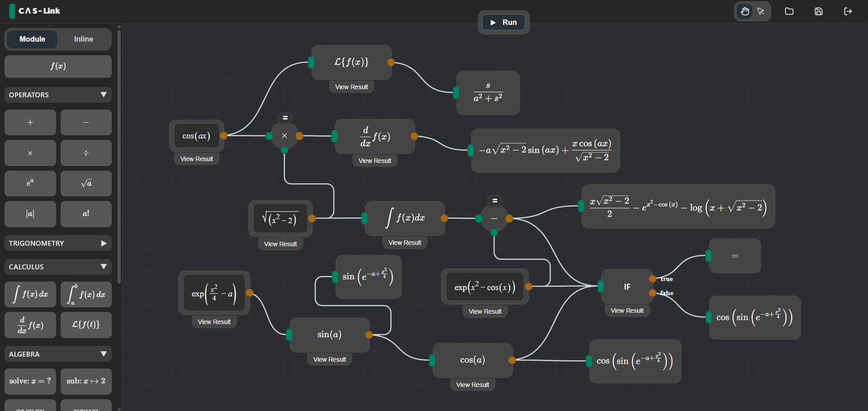
Task: Click the empty equals result node
Action: tap(735, 256)
